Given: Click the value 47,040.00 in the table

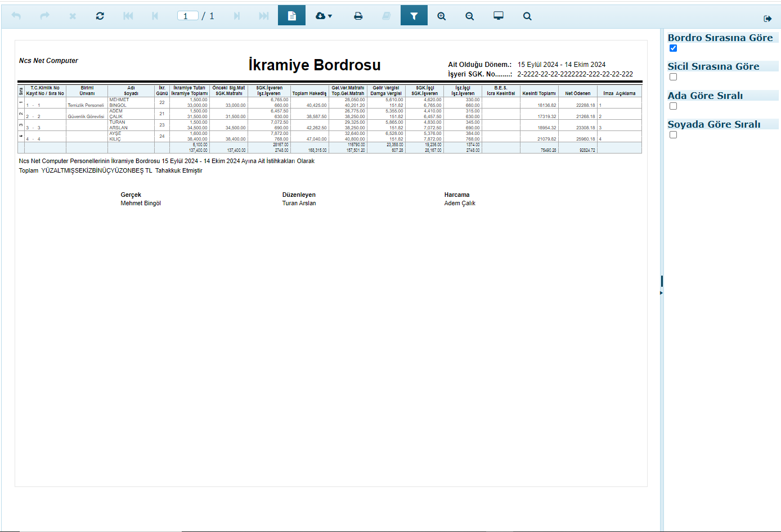Looking at the screenshot, I should pos(316,139).
